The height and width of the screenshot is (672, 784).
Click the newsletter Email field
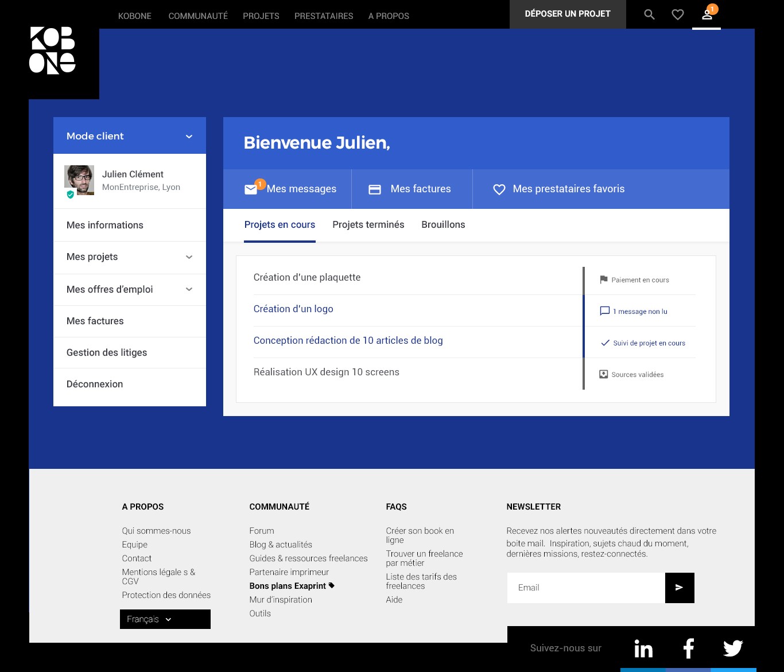coord(585,588)
